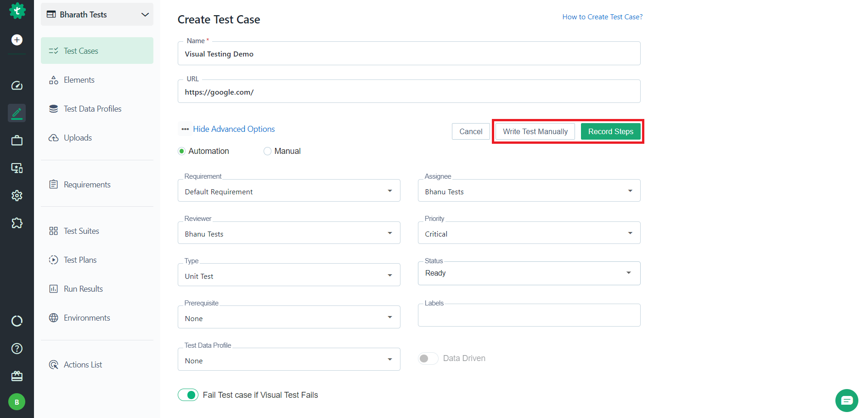Select the pencil develop icon in sidebar
This screenshot has height=418, width=868.
coord(17,113)
